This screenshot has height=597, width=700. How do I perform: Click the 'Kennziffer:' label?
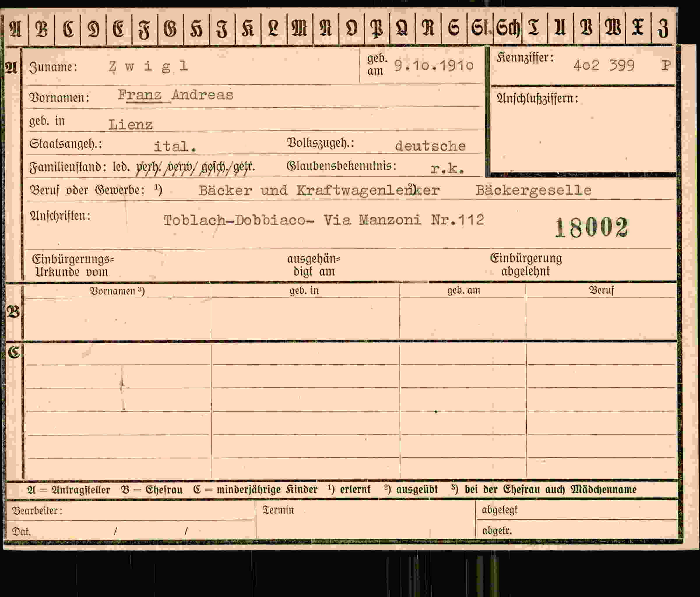(x=525, y=58)
